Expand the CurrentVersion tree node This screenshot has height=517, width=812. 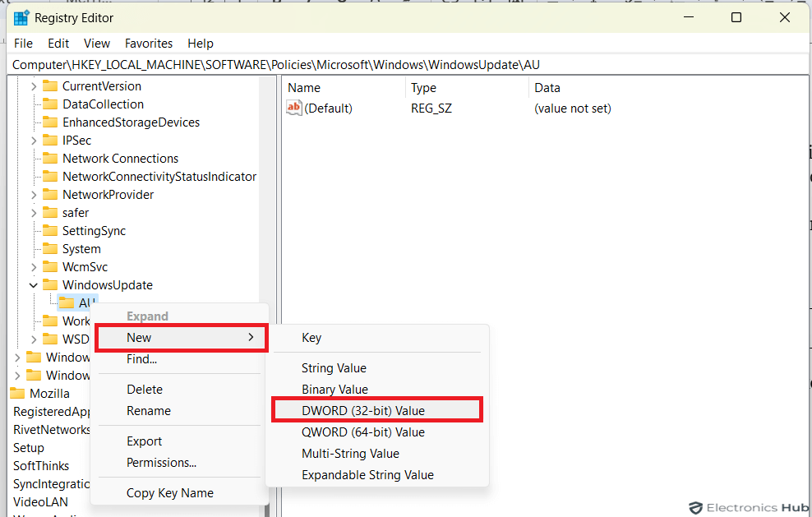pyautogui.click(x=34, y=86)
